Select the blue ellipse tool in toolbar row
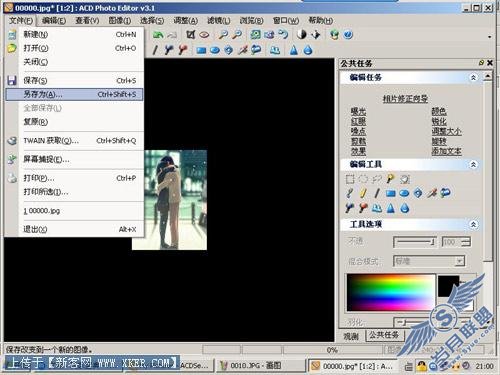Screen dimensions: 500x375 click(x=215, y=50)
